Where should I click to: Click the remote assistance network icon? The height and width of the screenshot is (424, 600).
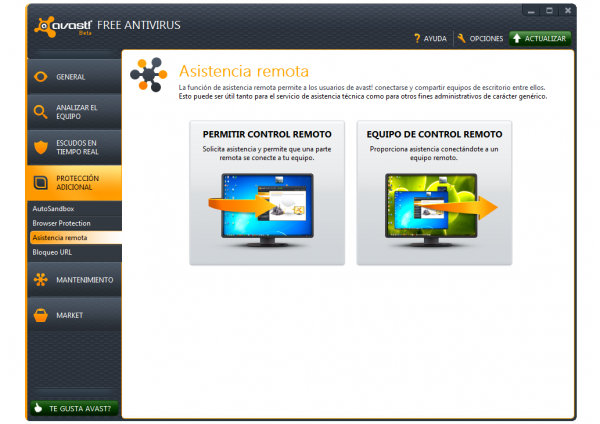[148, 75]
